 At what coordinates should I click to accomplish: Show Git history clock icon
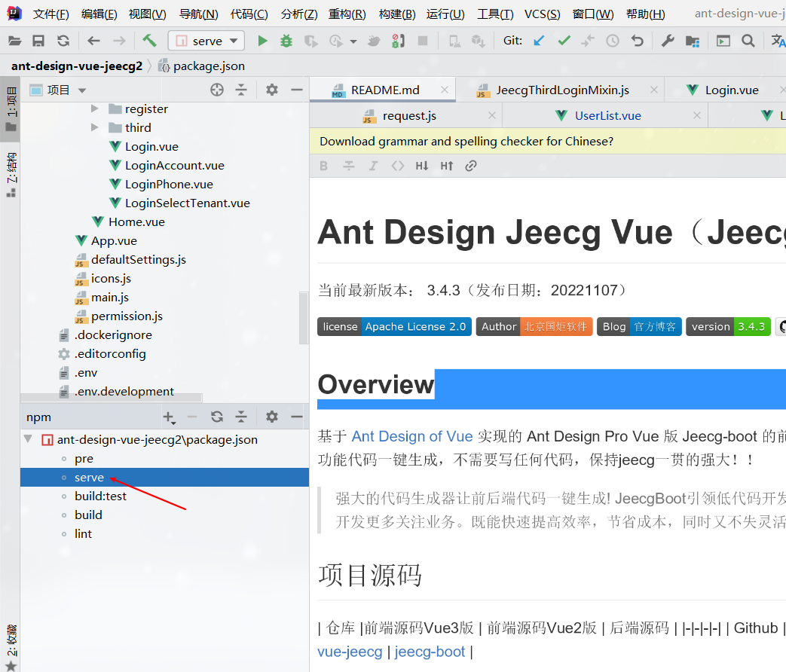[613, 41]
